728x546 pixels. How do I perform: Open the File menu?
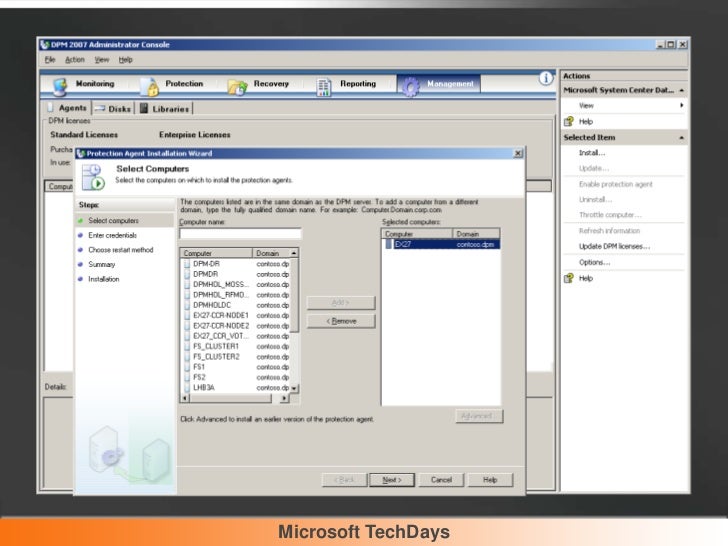50,59
